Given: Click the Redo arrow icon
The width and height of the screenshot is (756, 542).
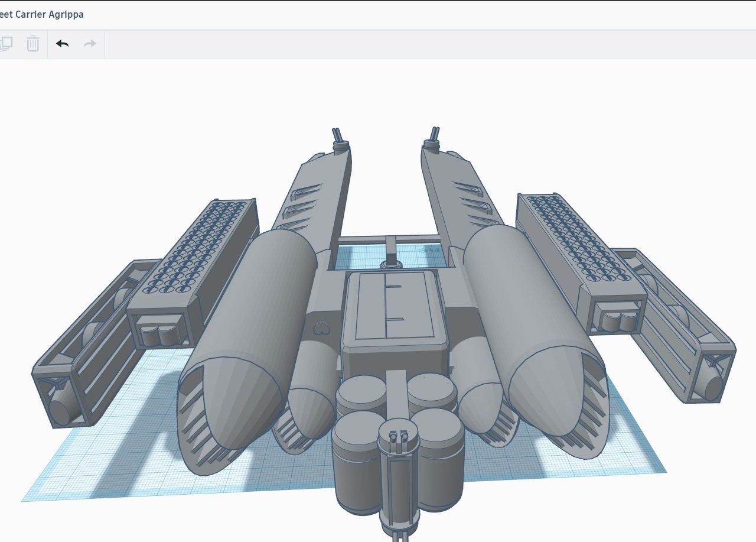Looking at the screenshot, I should click(90, 44).
